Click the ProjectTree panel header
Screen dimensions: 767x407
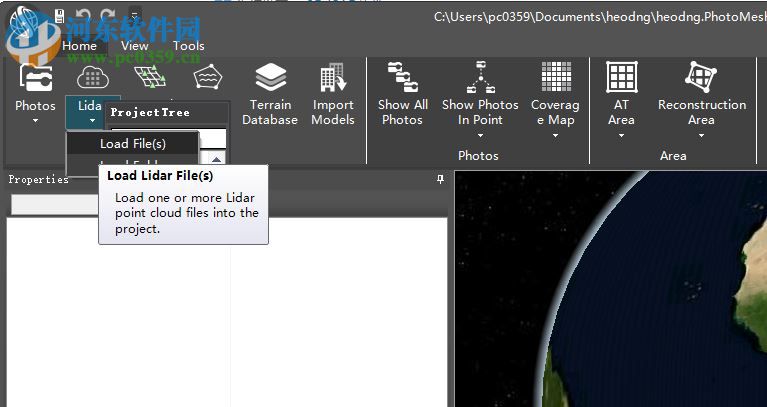167,113
